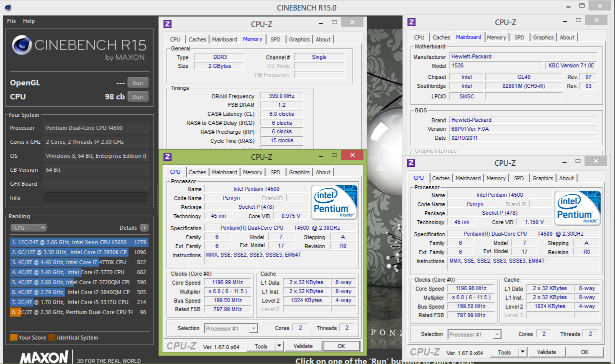615x364 pixels.
Task: Open Tools dropdown arrow in white CPU-tab CPU-Z window
Action: [522, 352]
